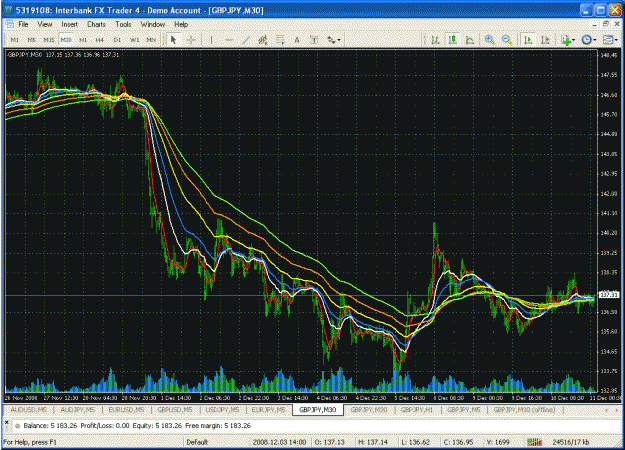Click the Free margin: 5 183.26 text
The width and height of the screenshot is (625, 450).
[x=218, y=426]
